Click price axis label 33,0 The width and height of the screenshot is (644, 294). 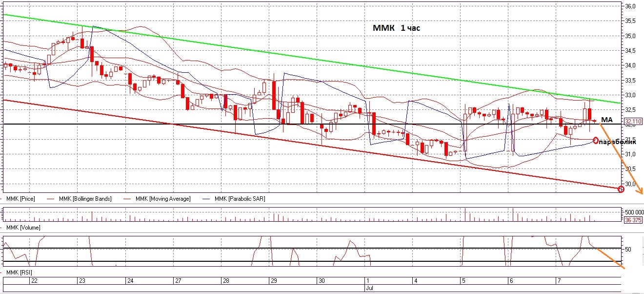tap(630, 95)
